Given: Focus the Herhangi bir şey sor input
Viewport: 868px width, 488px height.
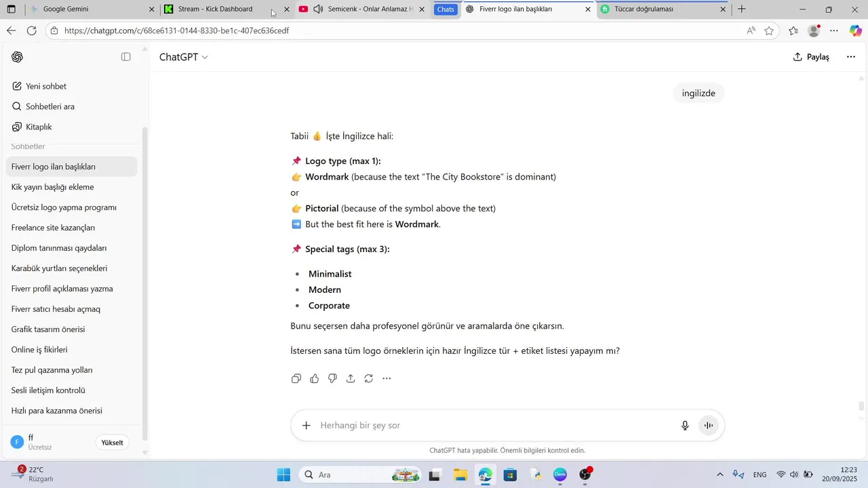Looking at the screenshot, I should pyautogui.click(x=495, y=425).
